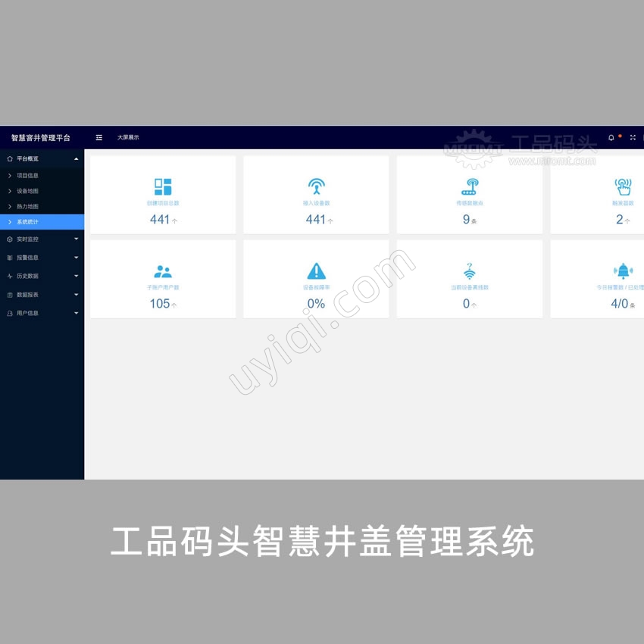Click the 4/0条 alarms value

click(623, 304)
